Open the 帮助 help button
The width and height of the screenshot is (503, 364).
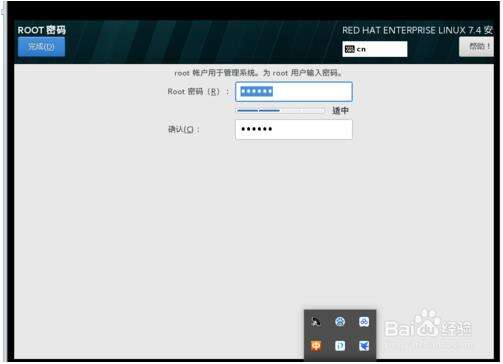pyautogui.click(x=476, y=47)
